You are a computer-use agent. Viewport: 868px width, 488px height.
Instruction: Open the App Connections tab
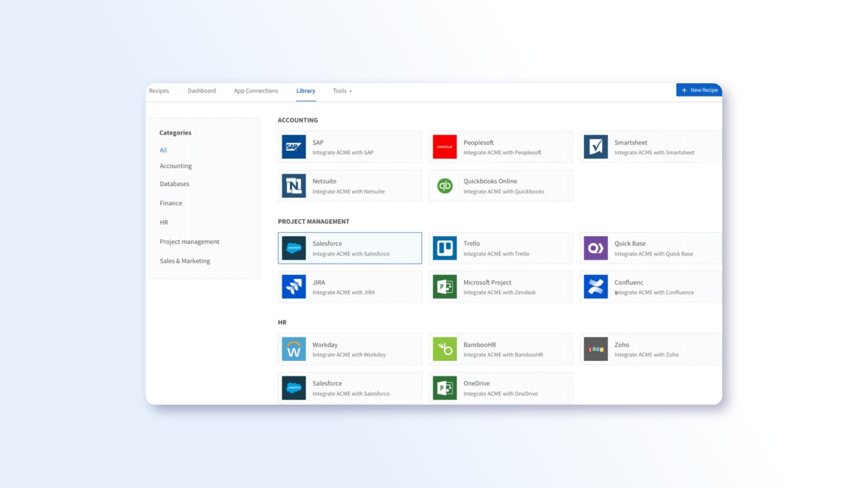pyautogui.click(x=256, y=91)
